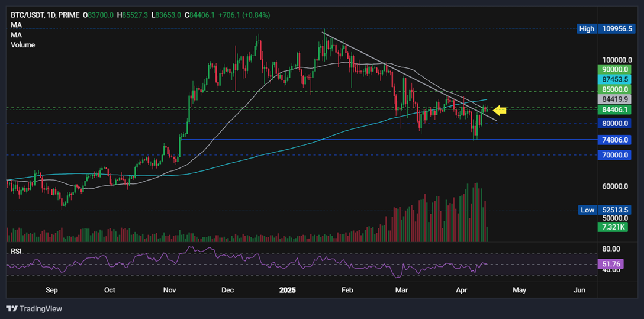The image size is (644, 319).
Task: Click the Feb label on time axis
Action: (347, 290)
